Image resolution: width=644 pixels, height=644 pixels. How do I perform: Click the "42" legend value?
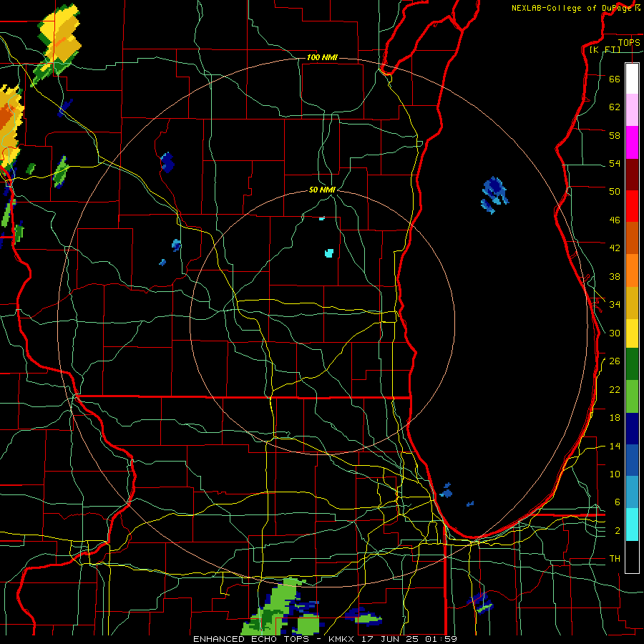pyautogui.click(x=615, y=248)
